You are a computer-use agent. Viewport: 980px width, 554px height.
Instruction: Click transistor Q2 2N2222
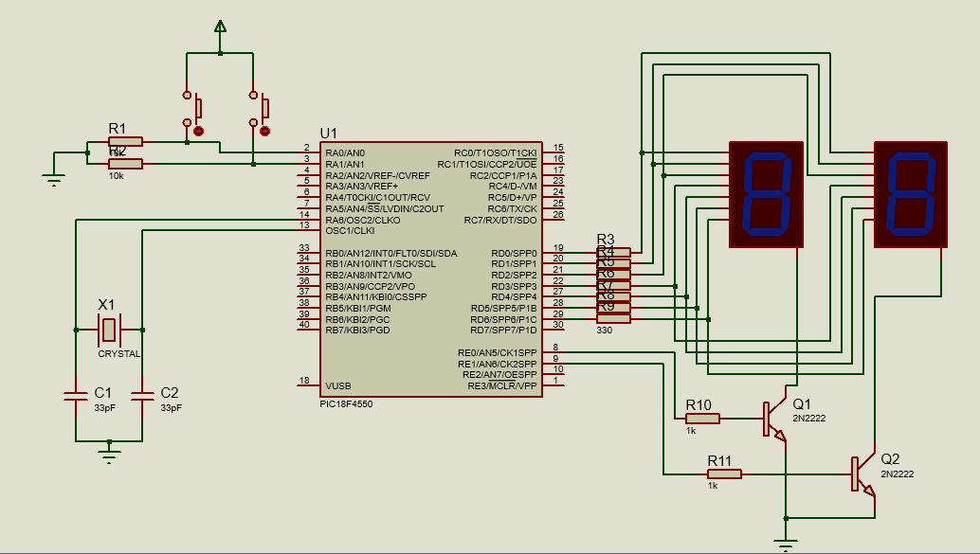pyautogui.click(x=861, y=474)
